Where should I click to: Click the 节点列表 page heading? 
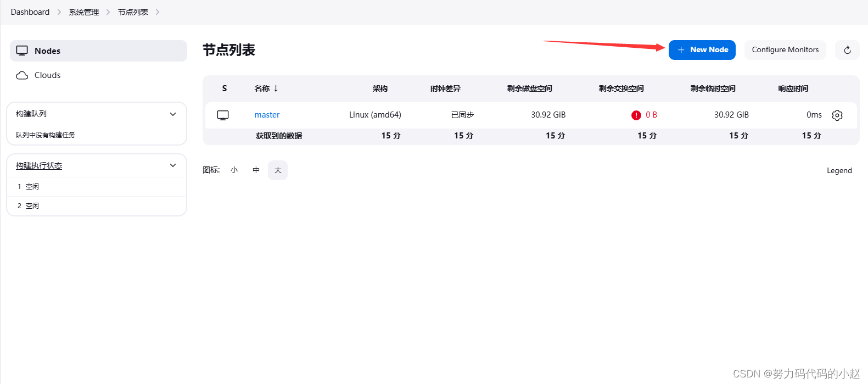click(x=229, y=50)
